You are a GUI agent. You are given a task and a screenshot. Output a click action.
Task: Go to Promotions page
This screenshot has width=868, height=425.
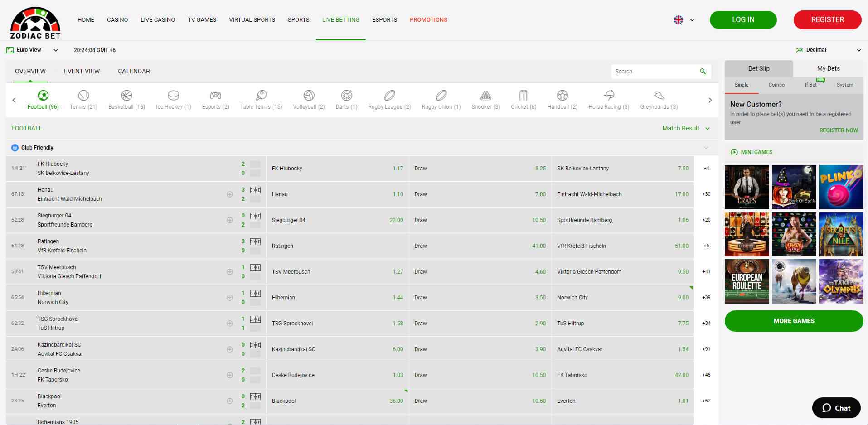428,20
